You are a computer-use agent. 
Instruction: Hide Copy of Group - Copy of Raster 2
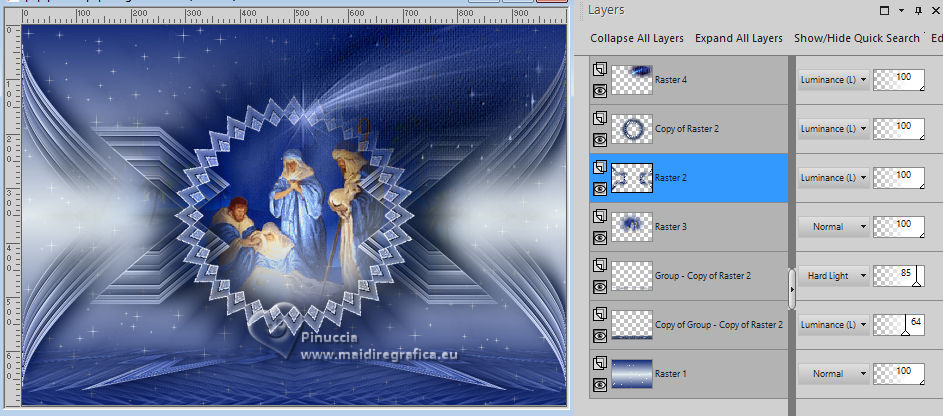(600, 336)
